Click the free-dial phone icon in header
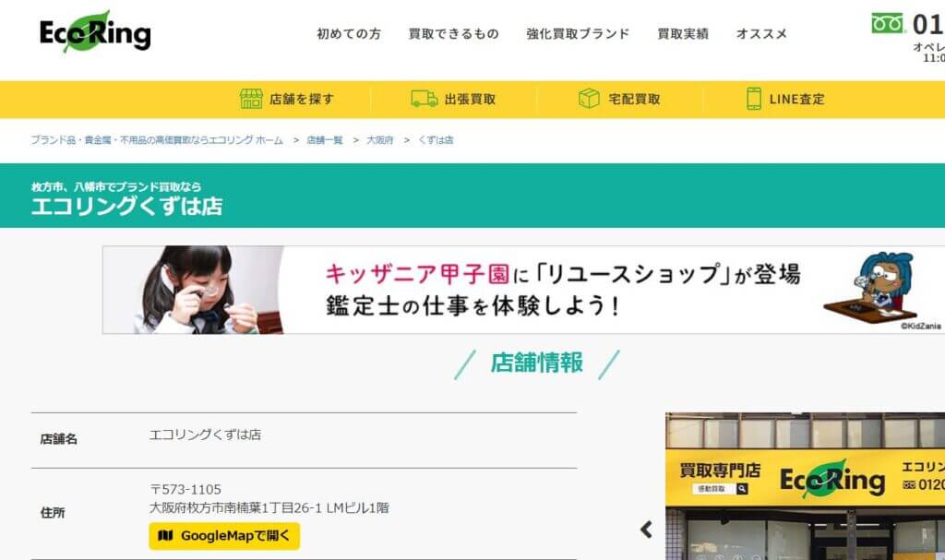Screen dimensions: 945x560 click(x=888, y=23)
